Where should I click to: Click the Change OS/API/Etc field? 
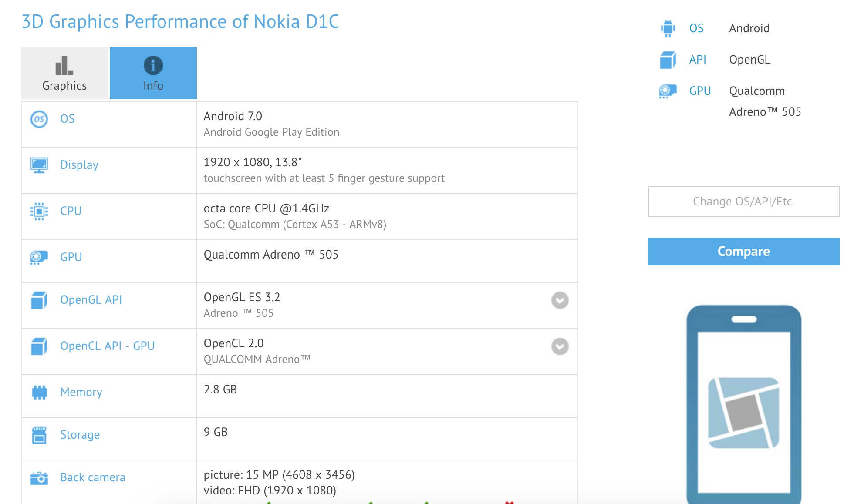coord(743,202)
